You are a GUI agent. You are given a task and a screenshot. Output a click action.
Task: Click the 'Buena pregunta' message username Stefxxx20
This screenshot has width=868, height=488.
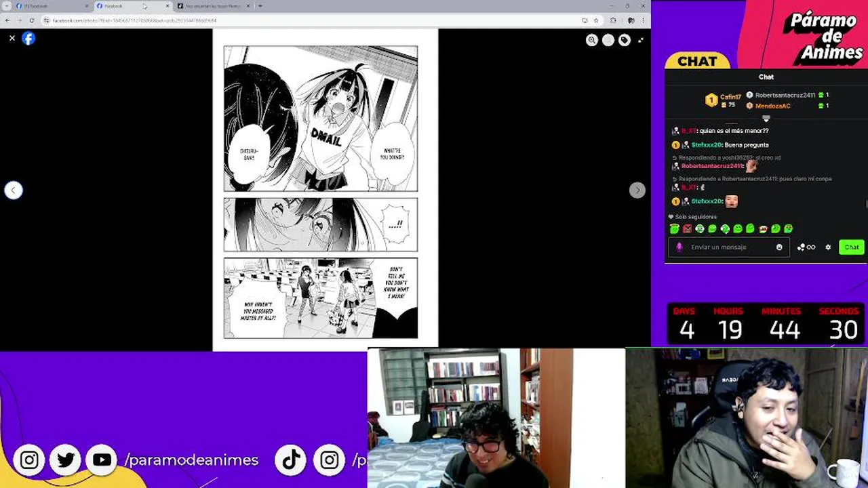click(x=707, y=145)
